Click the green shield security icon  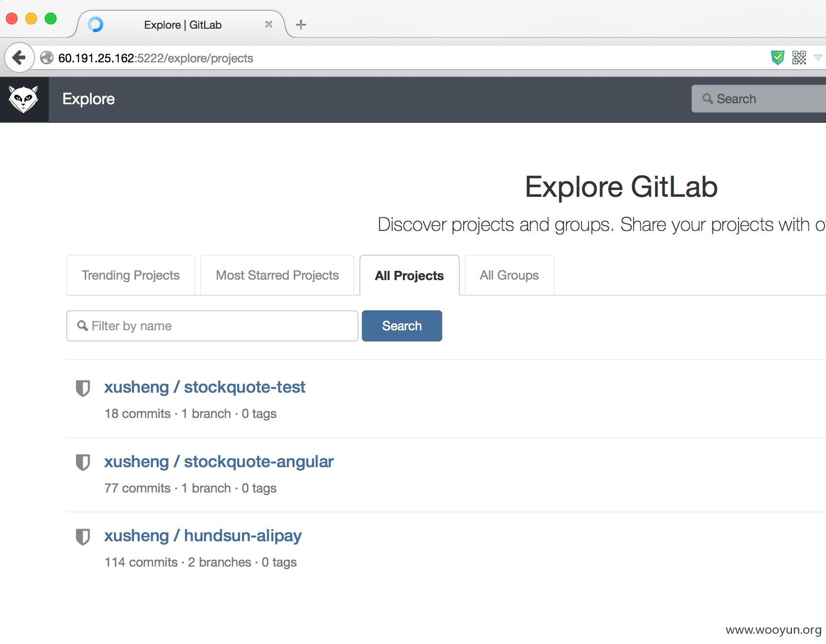[x=778, y=58]
